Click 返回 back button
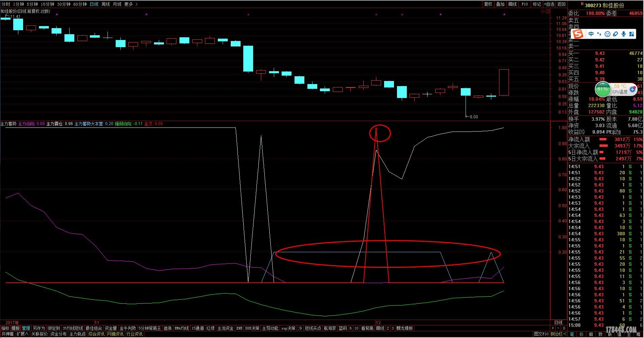644x338 pixels. click(562, 4)
